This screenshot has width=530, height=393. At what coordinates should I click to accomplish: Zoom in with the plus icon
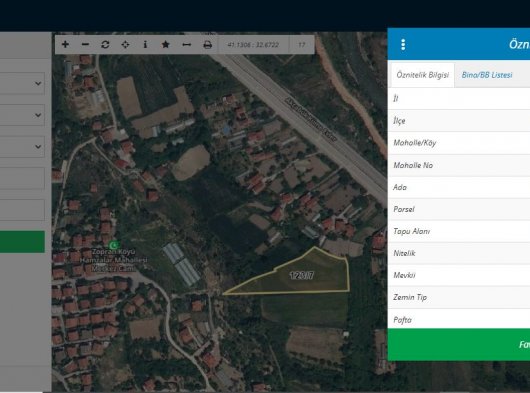coord(65,44)
